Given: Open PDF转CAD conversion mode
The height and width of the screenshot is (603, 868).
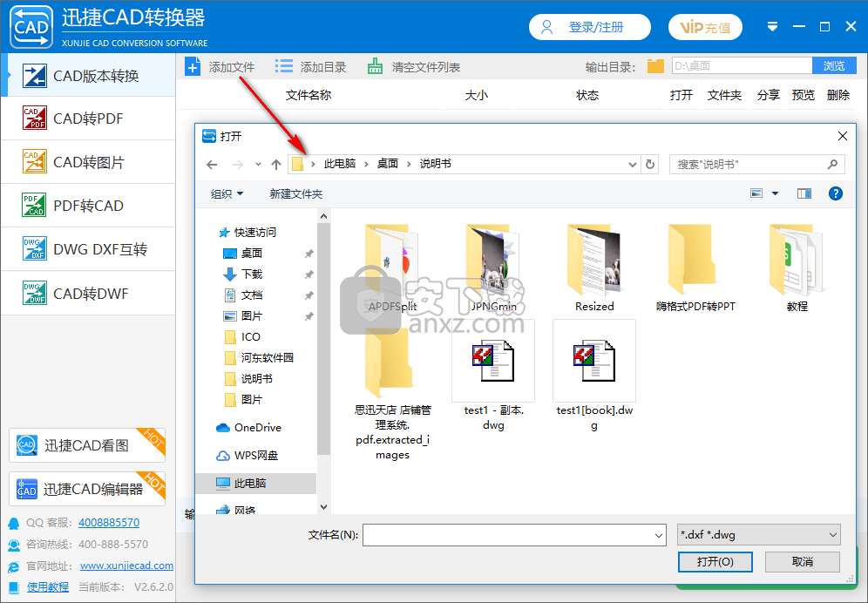Looking at the screenshot, I should (x=89, y=206).
